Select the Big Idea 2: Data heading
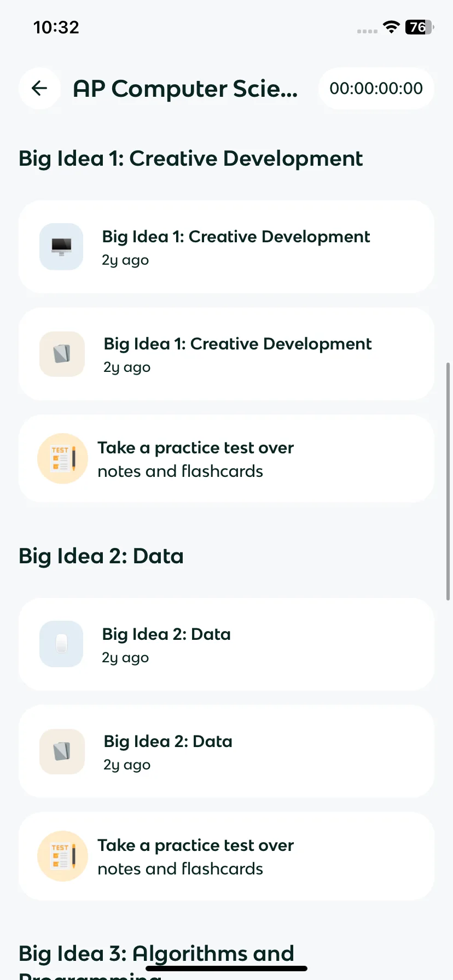 [x=101, y=556]
